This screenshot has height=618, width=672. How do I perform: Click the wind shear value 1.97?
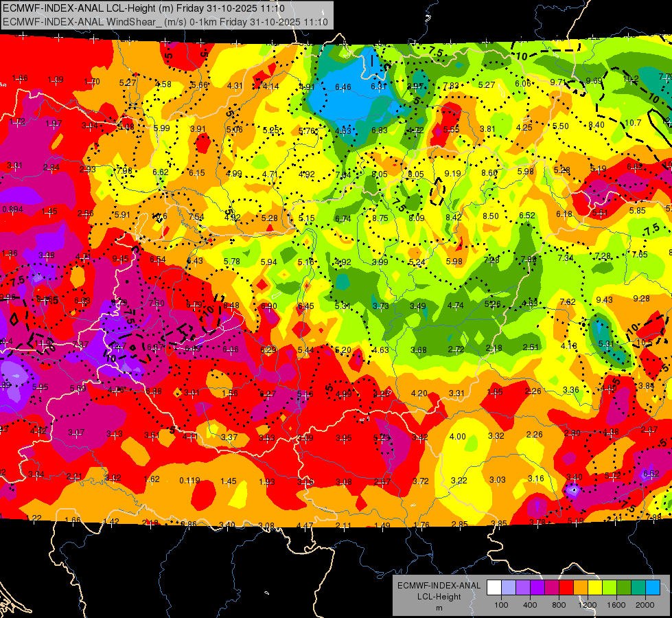pos(54,124)
